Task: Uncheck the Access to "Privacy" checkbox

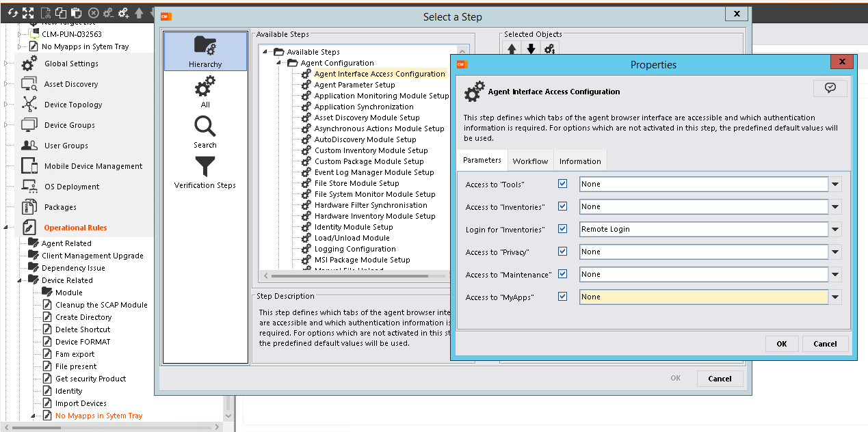Action: pyautogui.click(x=563, y=252)
